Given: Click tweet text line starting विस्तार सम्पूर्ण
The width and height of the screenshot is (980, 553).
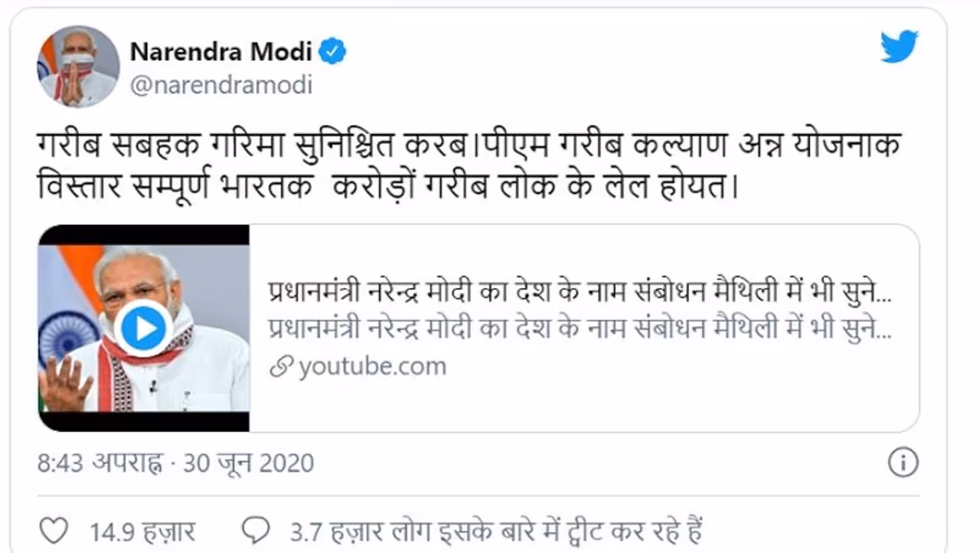Looking at the screenshot, I should (387, 187).
